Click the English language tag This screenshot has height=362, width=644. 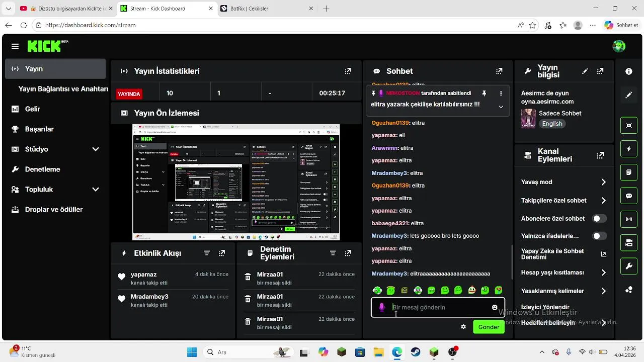552,124
